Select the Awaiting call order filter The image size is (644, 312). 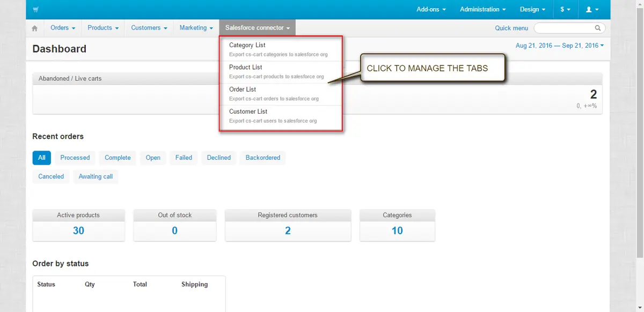click(x=96, y=176)
